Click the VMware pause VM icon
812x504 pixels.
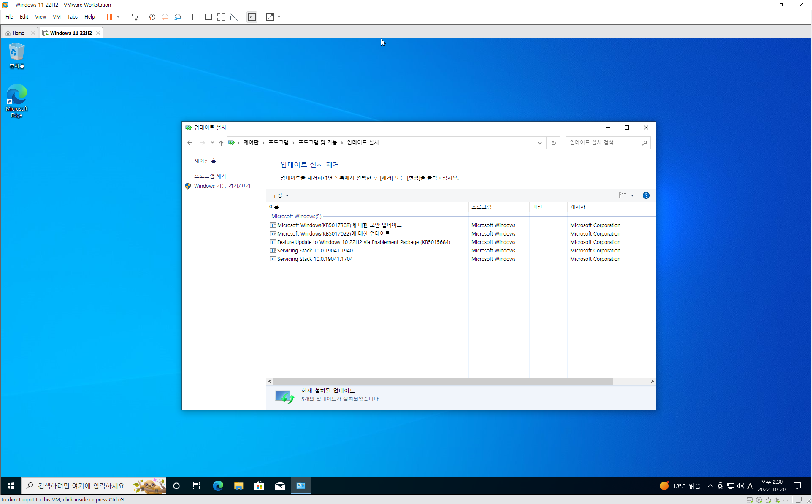pos(109,17)
